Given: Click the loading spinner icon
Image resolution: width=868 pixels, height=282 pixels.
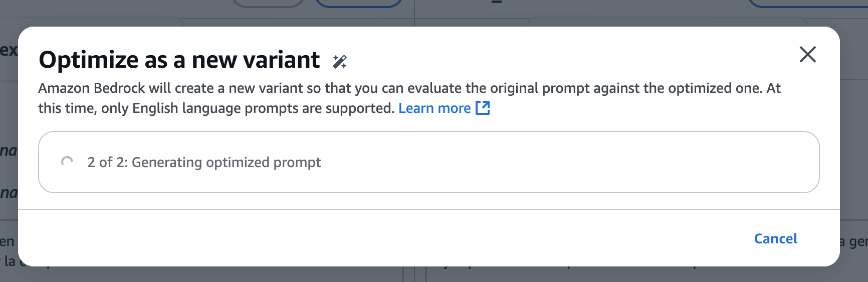Looking at the screenshot, I should (x=67, y=162).
